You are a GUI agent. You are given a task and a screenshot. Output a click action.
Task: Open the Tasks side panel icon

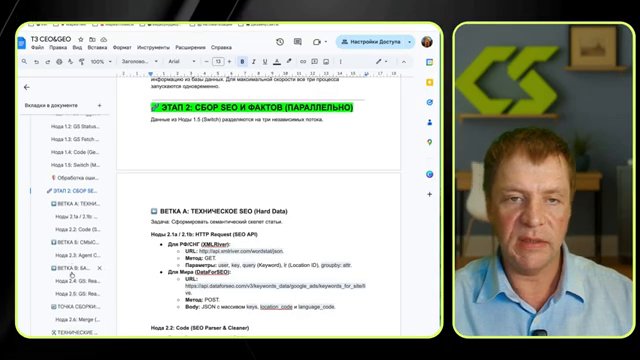click(429, 102)
